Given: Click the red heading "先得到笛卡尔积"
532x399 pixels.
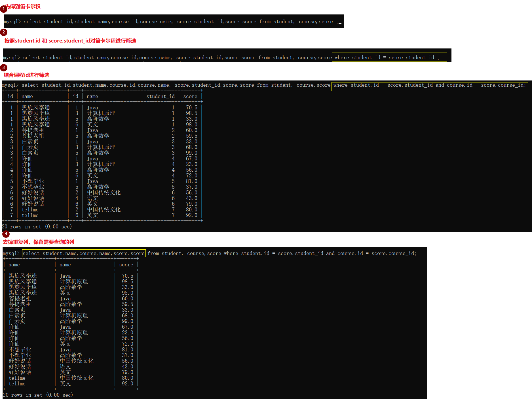Looking at the screenshot, I should click(x=23, y=7).
